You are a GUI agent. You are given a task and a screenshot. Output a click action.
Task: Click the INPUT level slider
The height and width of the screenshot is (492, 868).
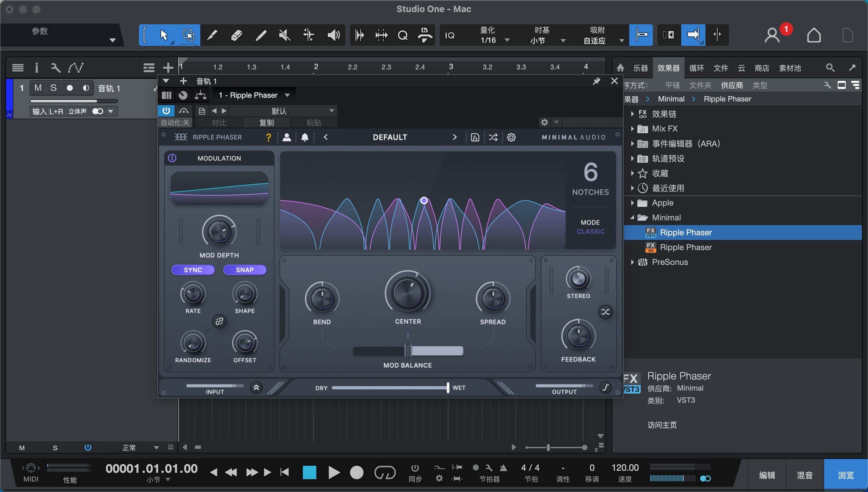215,386
